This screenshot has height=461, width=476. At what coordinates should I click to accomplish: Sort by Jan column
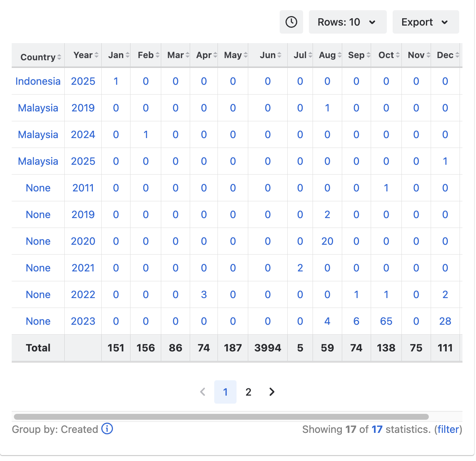tap(116, 55)
